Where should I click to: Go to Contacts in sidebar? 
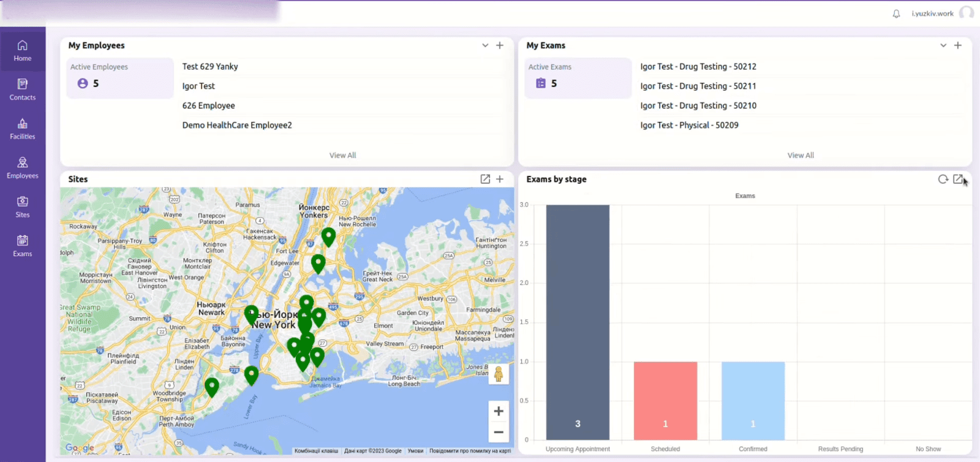pyautogui.click(x=23, y=89)
